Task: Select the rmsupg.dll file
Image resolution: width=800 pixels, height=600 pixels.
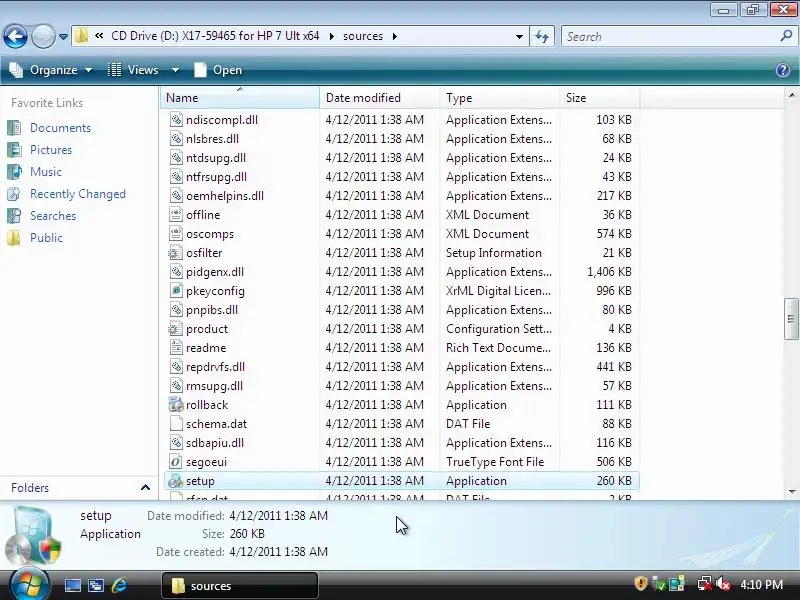Action: point(214,386)
